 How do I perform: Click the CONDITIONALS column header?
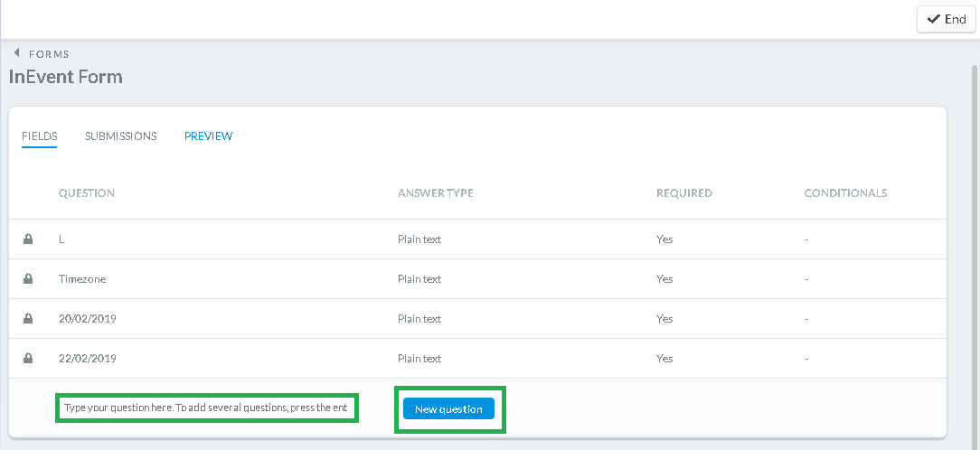click(x=845, y=193)
